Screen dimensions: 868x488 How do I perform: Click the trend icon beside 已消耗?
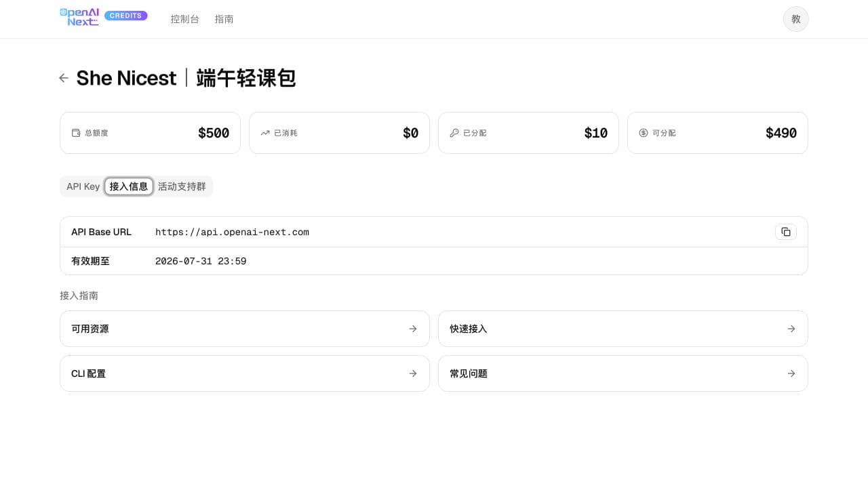265,133
